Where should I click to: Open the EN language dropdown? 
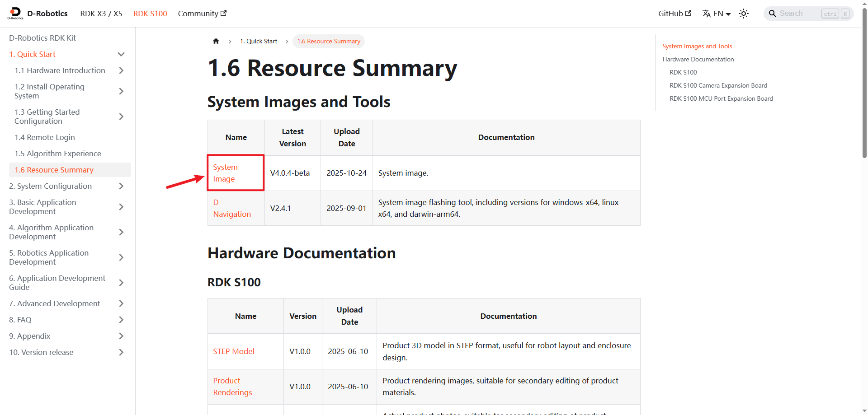[722, 14]
